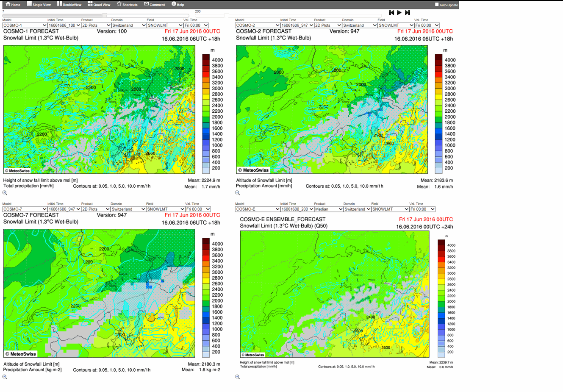The height and width of the screenshot is (392, 563).
Task: Open the Initial Time dropdown 16061606_100
Action: click(x=64, y=25)
